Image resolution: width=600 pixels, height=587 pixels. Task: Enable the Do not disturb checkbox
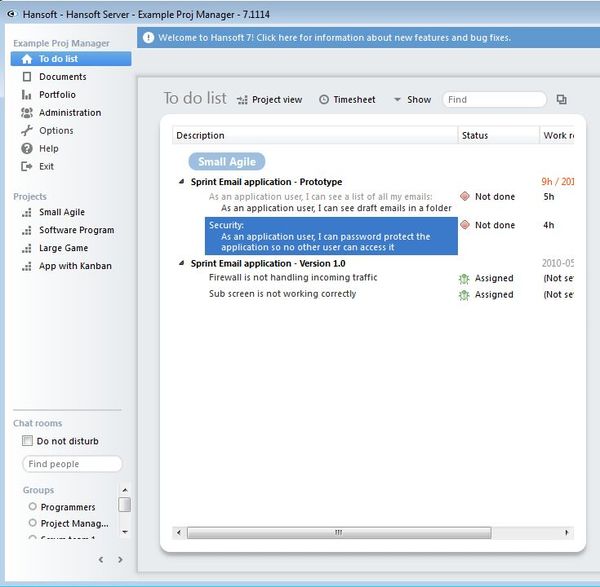[x=28, y=441]
